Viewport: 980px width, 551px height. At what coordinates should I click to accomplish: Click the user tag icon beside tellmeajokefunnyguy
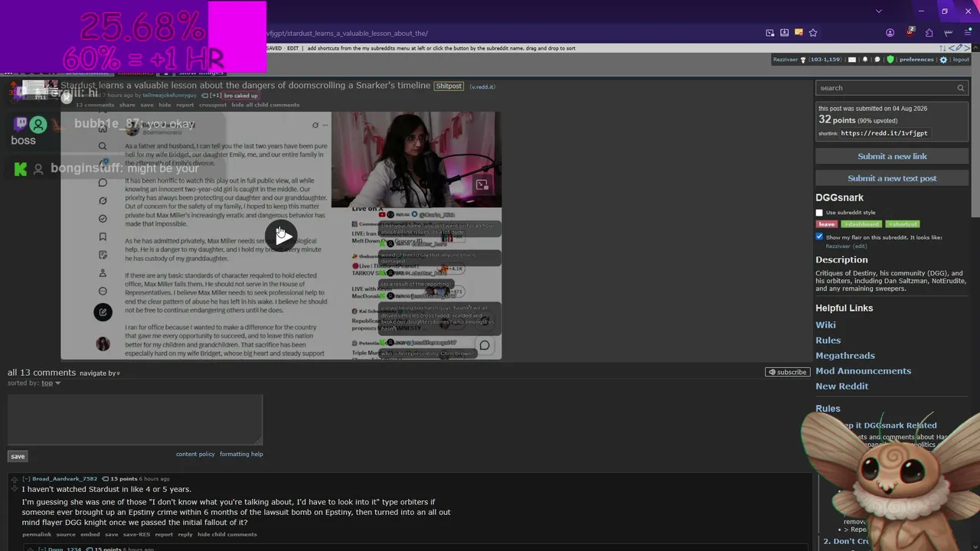pyautogui.click(x=204, y=96)
